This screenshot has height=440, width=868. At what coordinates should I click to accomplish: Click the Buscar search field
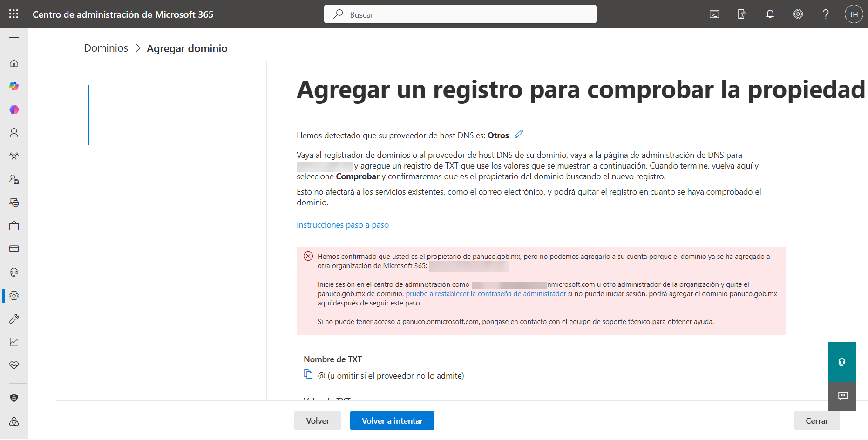click(460, 14)
